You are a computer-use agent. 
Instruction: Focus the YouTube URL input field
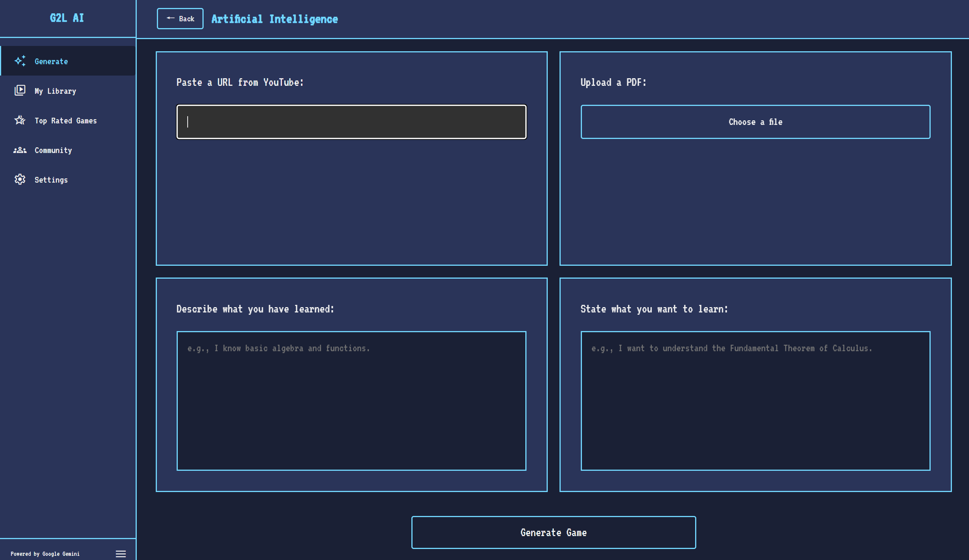(x=351, y=122)
